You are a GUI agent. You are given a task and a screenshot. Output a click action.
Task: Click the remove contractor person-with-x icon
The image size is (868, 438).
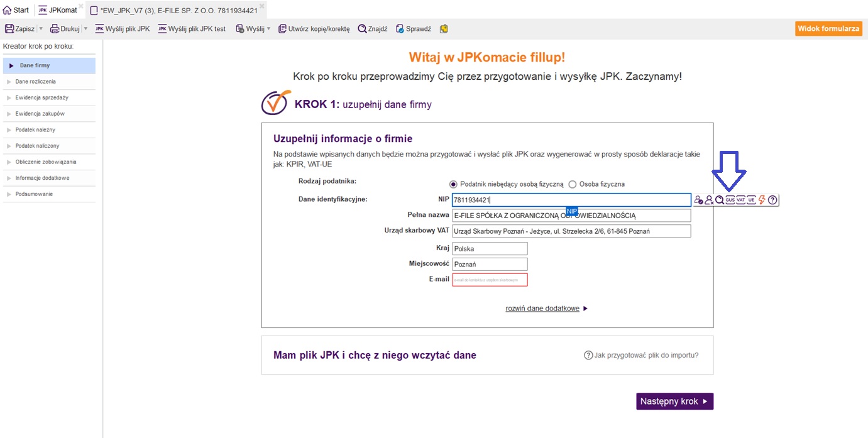(709, 200)
